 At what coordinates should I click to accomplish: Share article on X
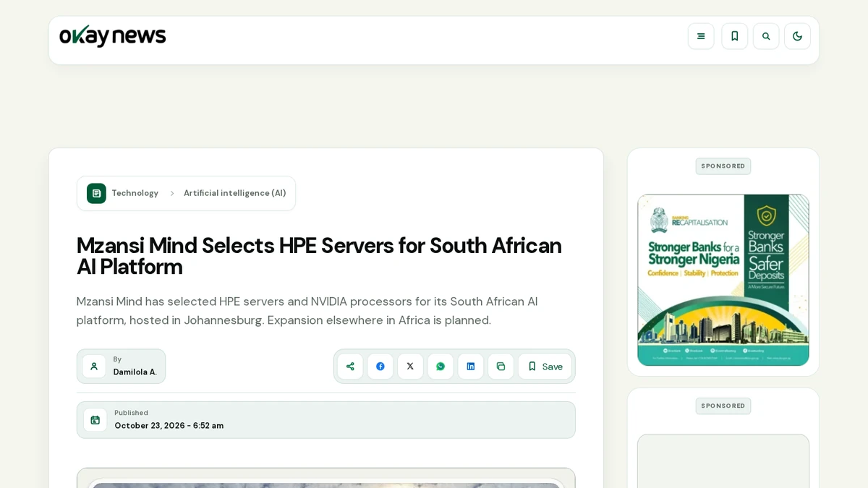click(410, 367)
